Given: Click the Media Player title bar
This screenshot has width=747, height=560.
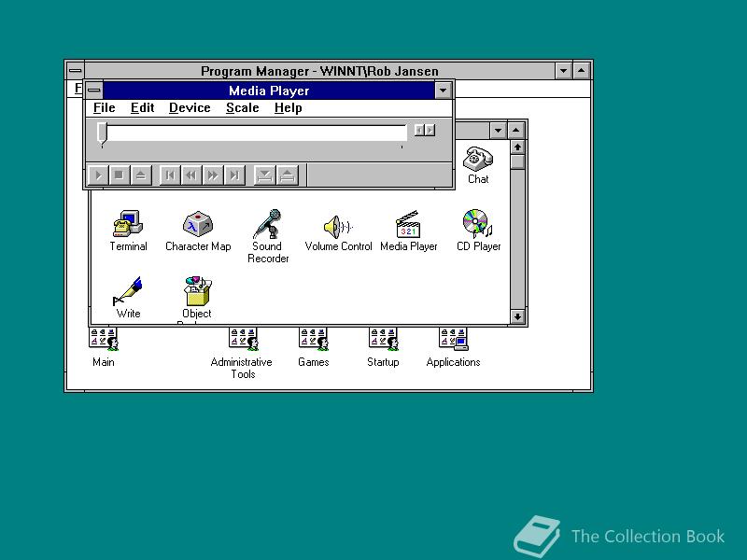Looking at the screenshot, I should [x=269, y=91].
